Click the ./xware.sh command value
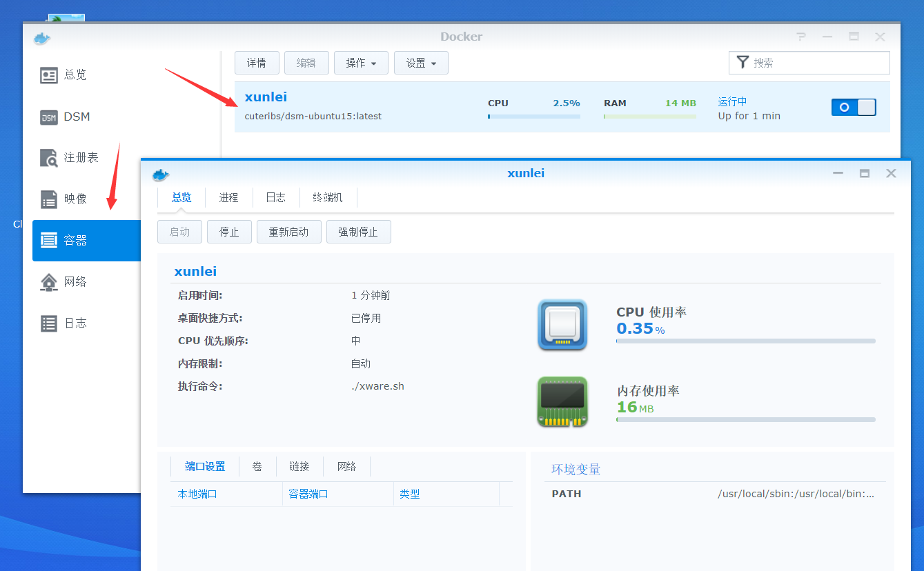 click(x=377, y=386)
